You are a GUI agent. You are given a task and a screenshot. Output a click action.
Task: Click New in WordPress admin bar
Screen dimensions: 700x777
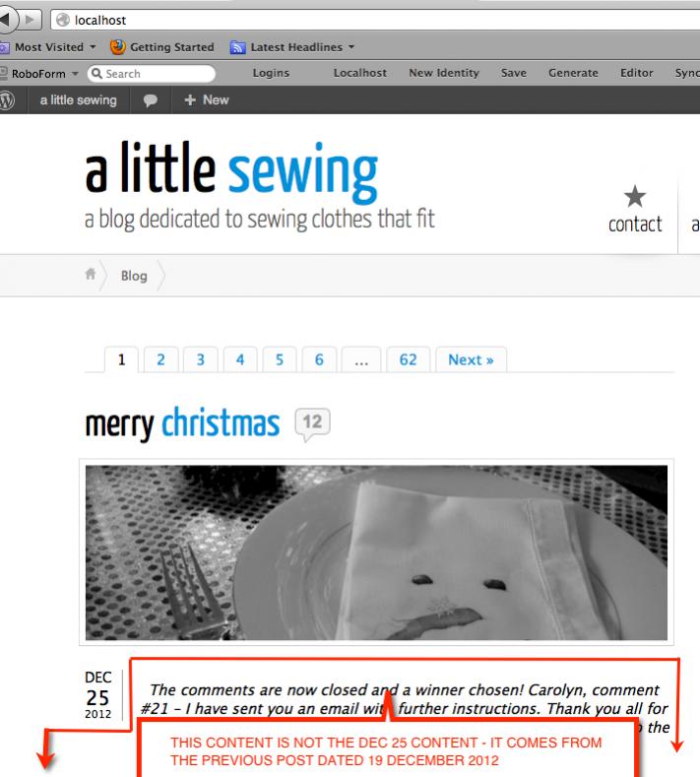(206, 100)
